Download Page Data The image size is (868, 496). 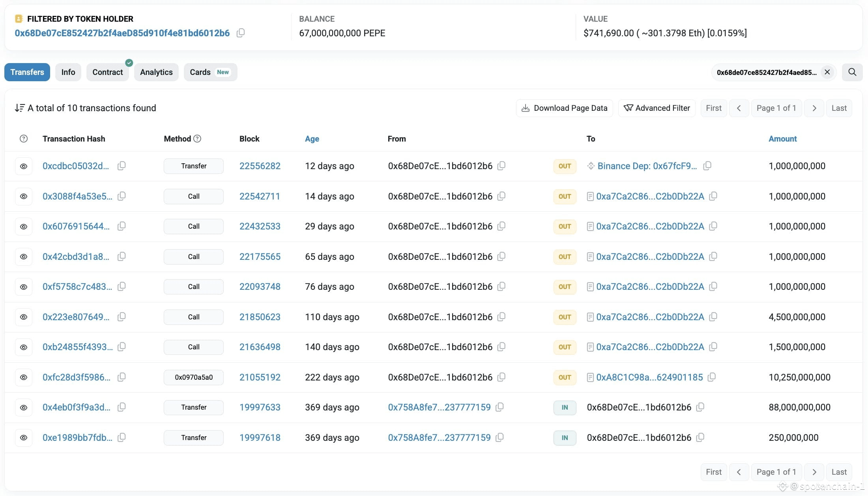(565, 108)
